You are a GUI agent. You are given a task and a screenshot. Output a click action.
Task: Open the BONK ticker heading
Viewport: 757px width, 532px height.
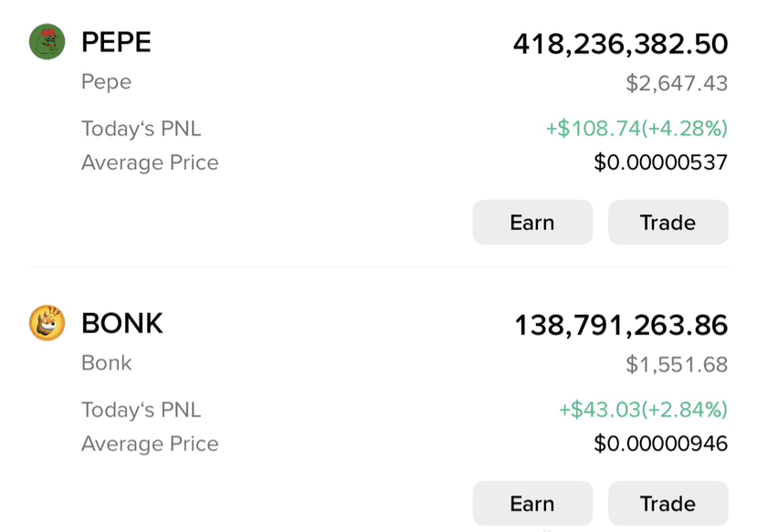tap(122, 323)
